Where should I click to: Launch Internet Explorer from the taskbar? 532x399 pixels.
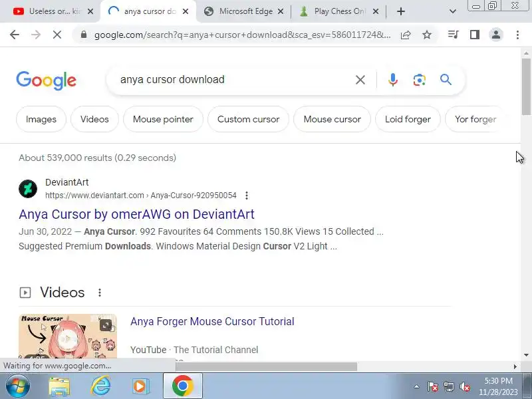point(101,386)
